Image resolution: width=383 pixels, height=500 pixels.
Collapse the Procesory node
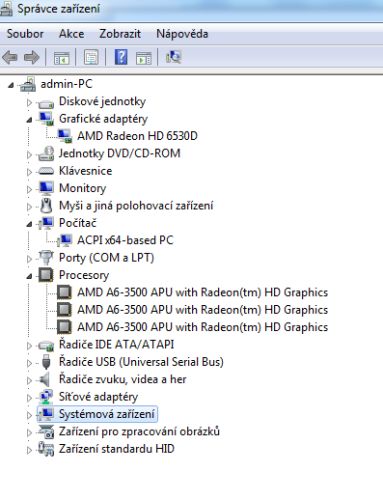tap(29, 276)
